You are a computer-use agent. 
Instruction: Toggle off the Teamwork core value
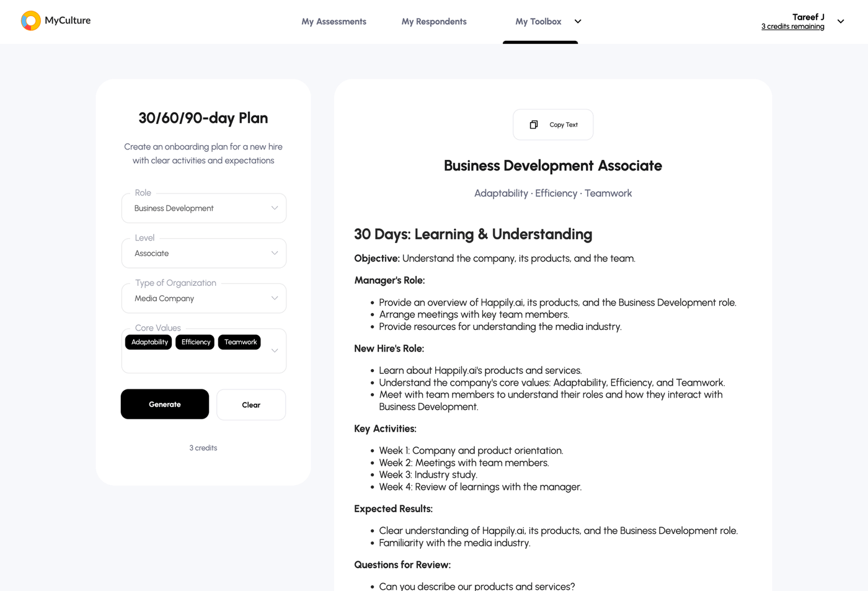pos(239,342)
